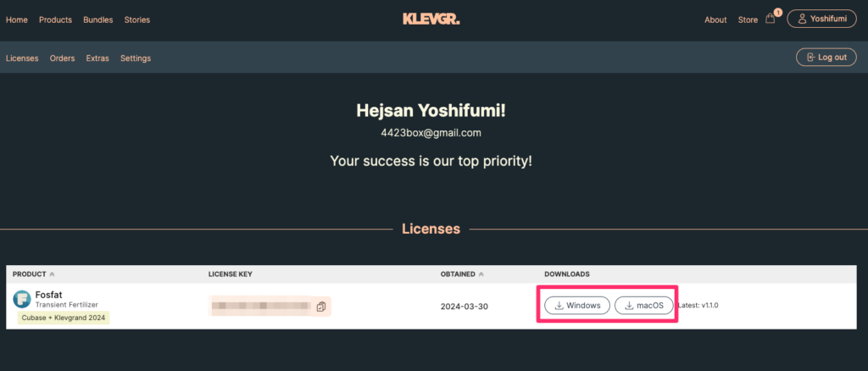Open the Store link
This screenshot has width=868, height=371.
pyautogui.click(x=748, y=19)
